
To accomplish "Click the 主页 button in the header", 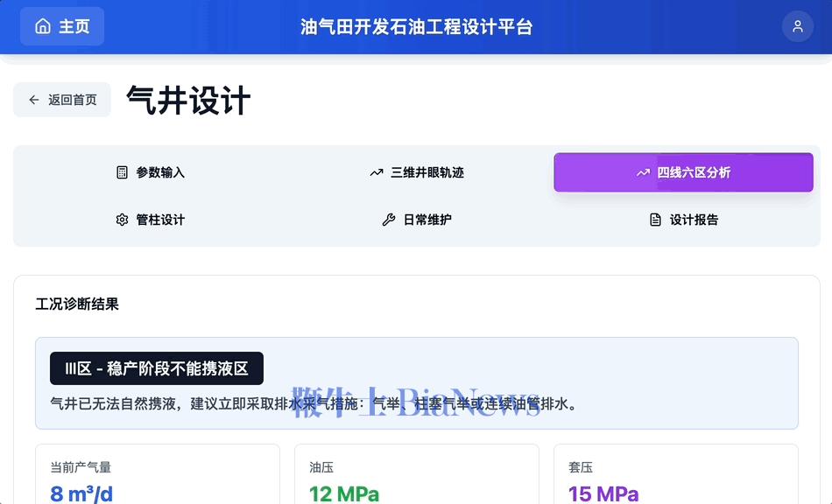I will (61, 26).
